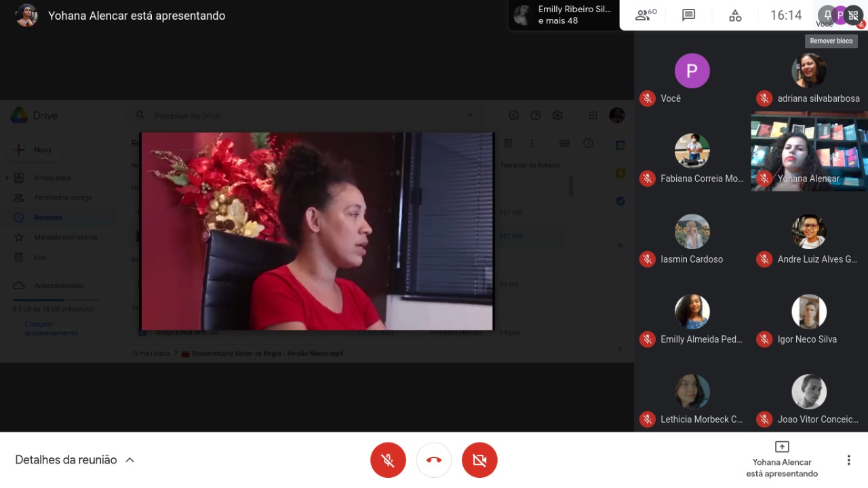Open the Google Calendar side panel icon
868x488 pixels.
[620, 145]
